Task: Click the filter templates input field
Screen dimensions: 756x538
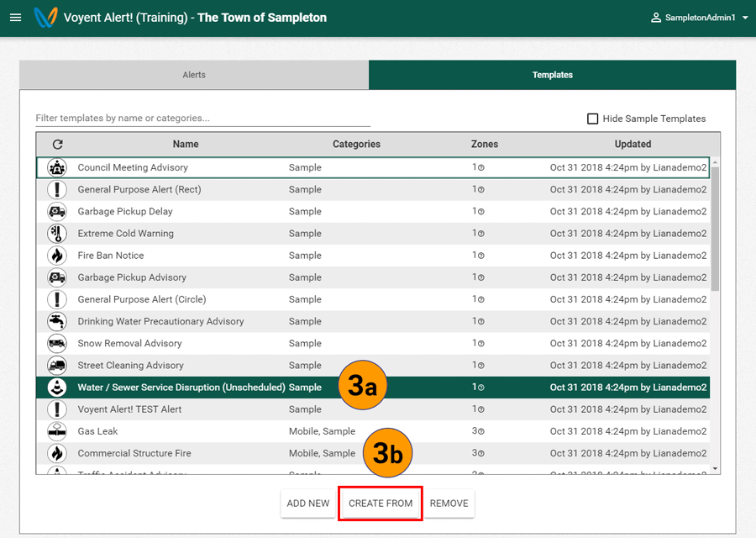Action: tap(202, 119)
